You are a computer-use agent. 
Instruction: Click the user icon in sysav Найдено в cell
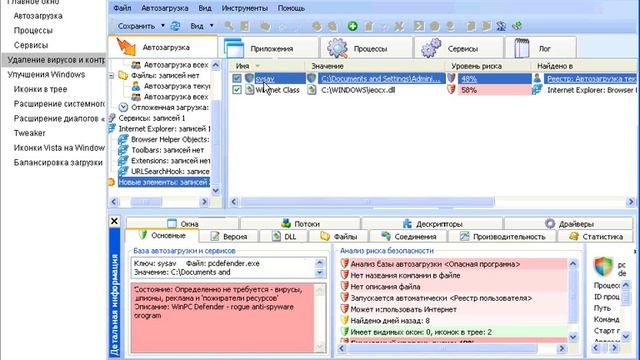tap(537, 78)
